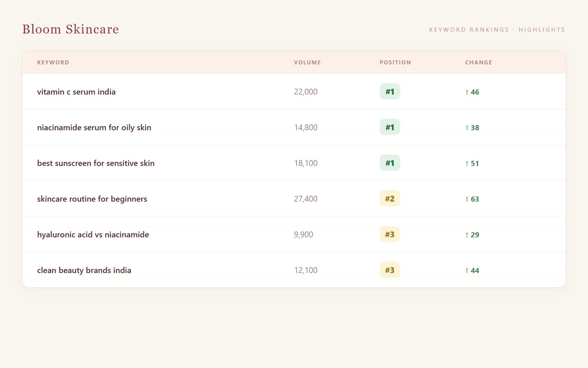Image resolution: width=588 pixels, height=368 pixels.
Task: Click the KEYWORD column header
Action: click(x=53, y=63)
